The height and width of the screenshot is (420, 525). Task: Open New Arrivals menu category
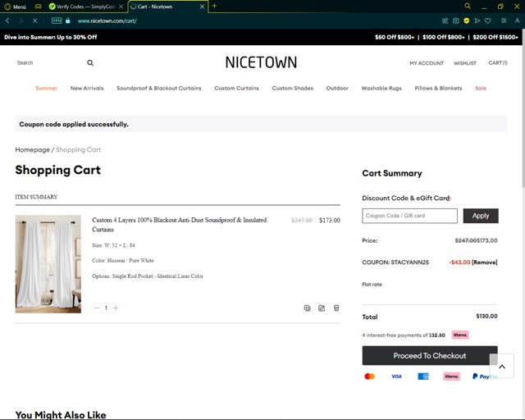[87, 88]
